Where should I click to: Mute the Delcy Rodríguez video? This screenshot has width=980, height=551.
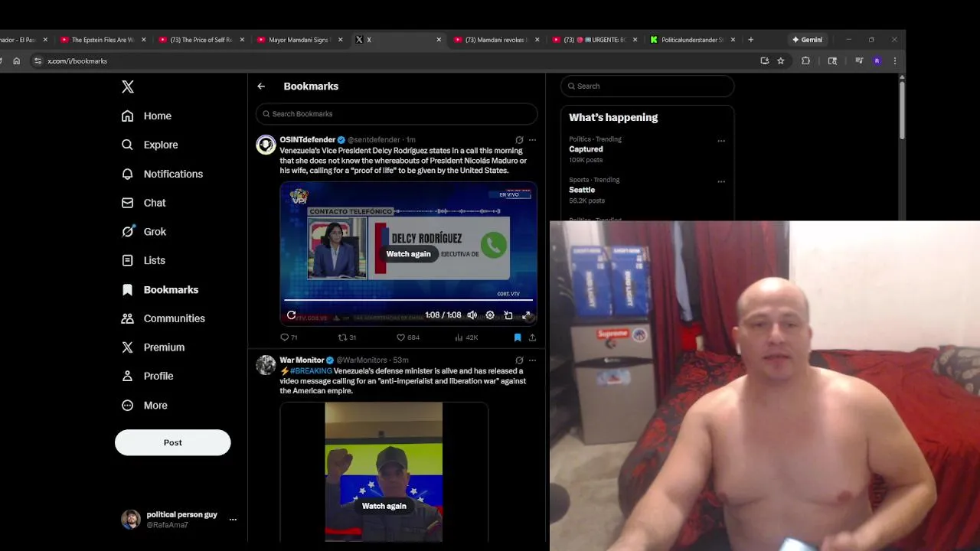472,315
